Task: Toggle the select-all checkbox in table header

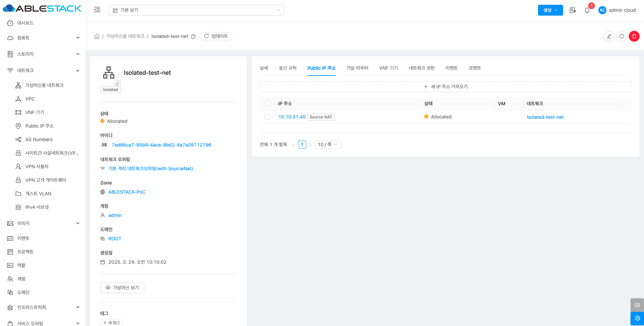Action: pos(267,104)
